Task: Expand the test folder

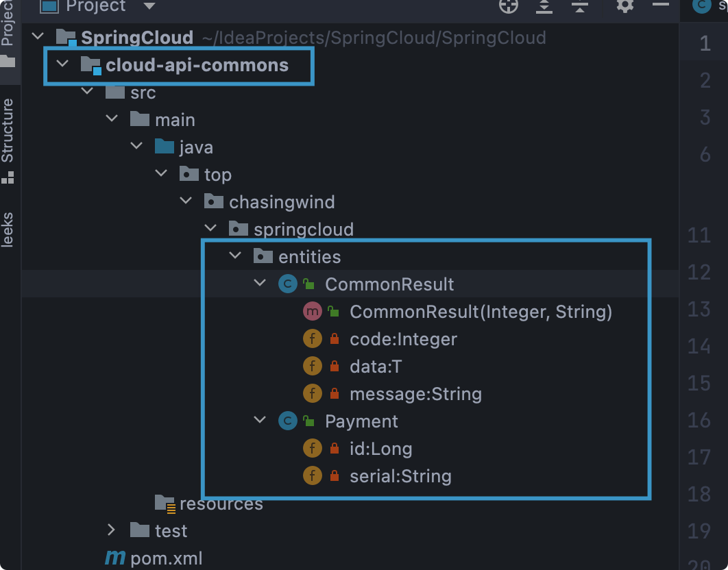Action: 112,530
